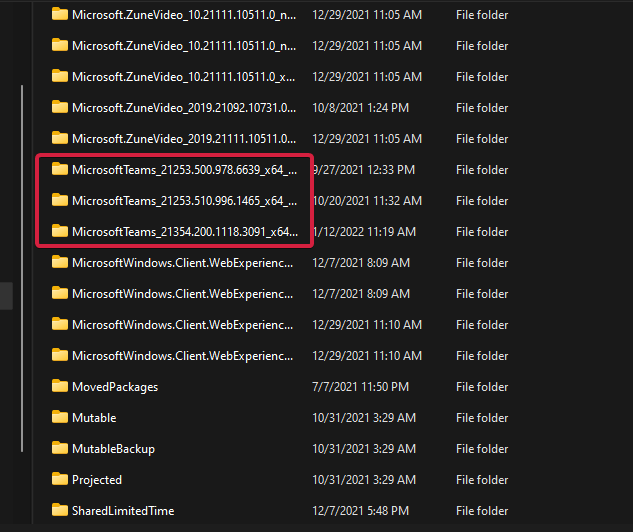Select the SharedLimitedTime folder name
Viewport: 633px width, 532px height.
pyautogui.click(x=123, y=511)
